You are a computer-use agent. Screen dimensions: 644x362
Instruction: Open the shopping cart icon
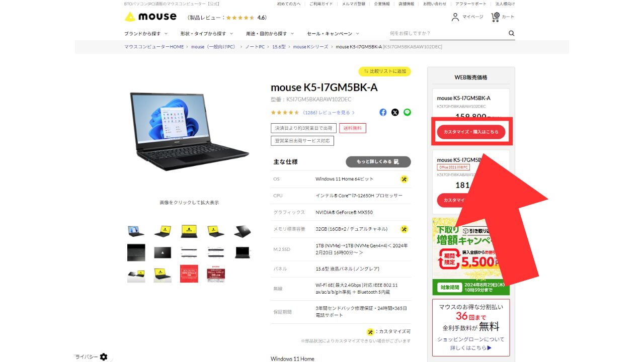pyautogui.click(x=496, y=17)
